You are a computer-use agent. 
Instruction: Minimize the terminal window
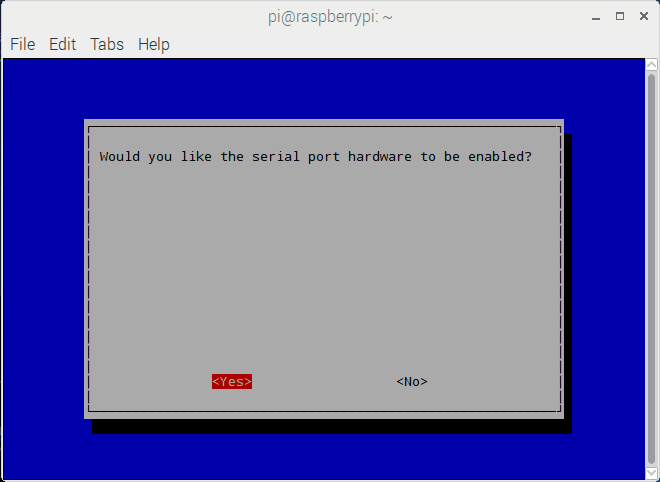596,17
